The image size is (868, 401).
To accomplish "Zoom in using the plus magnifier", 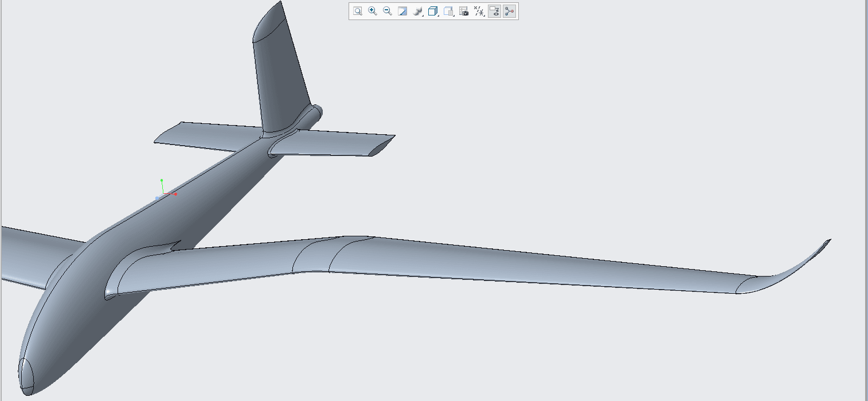I will click(373, 11).
